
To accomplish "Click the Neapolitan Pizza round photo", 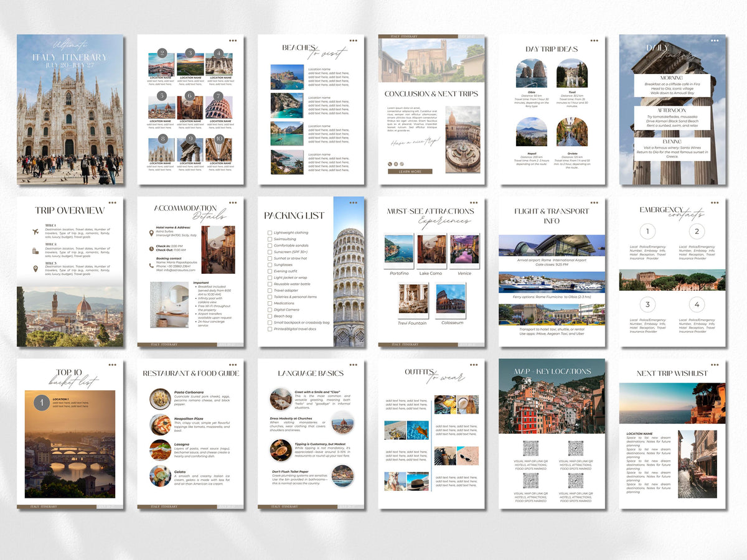I will tap(160, 425).
